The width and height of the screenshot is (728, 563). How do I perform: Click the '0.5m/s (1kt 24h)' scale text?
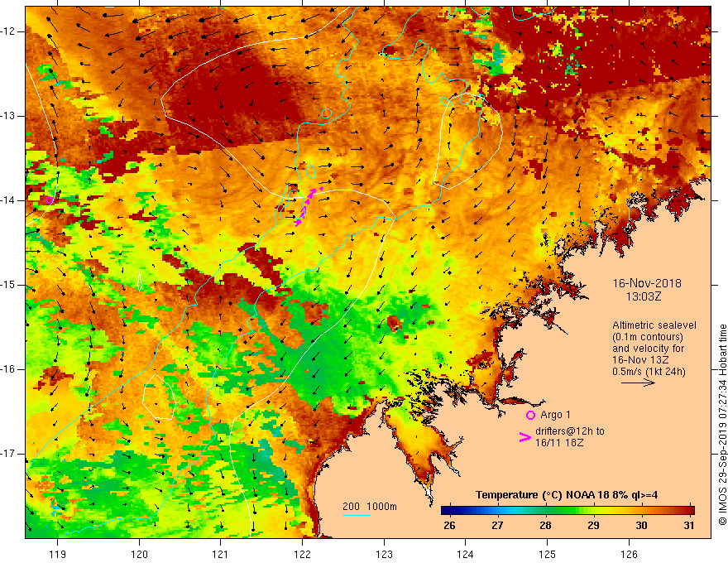pyautogui.click(x=649, y=372)
